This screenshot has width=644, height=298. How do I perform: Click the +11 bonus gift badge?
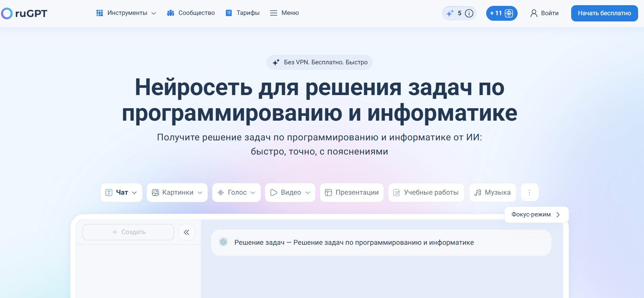pos(501,13)
